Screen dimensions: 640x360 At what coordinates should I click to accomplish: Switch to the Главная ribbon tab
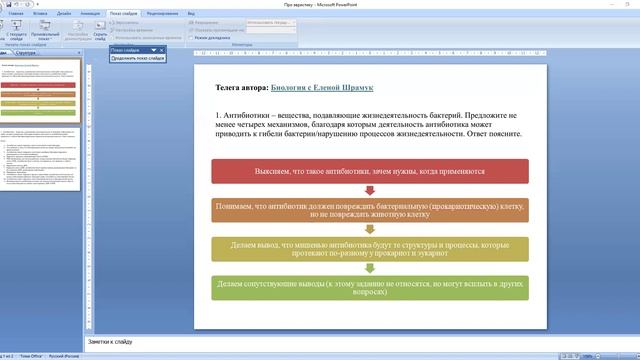pyautogui.click(x=16, y=13)
